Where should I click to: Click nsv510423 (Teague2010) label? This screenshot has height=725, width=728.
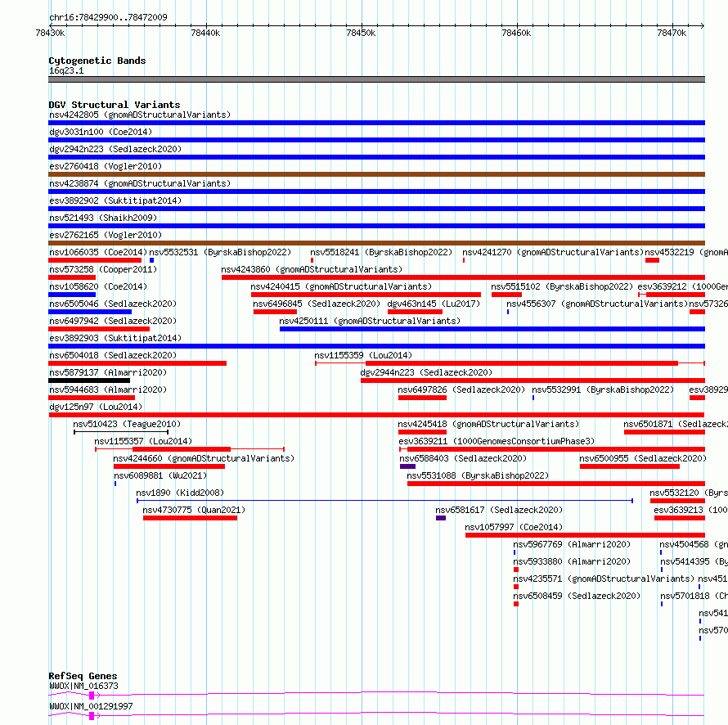tap(127, 424)
